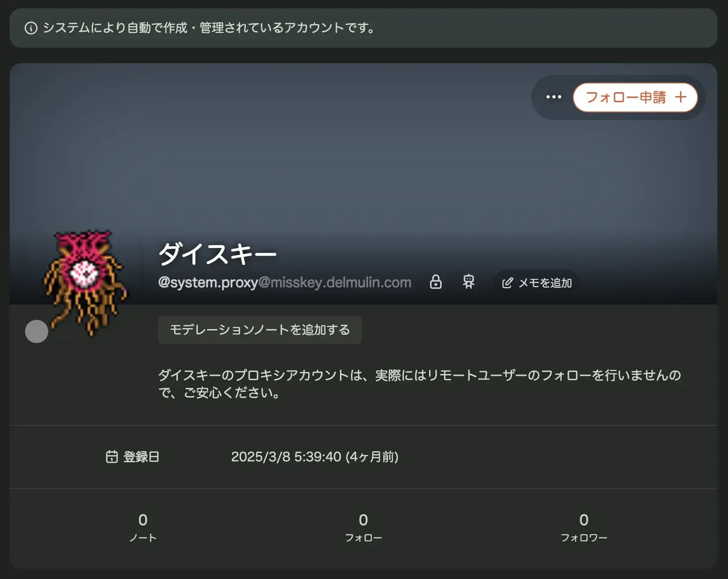Click the メモを追加 add memo button

537,283
